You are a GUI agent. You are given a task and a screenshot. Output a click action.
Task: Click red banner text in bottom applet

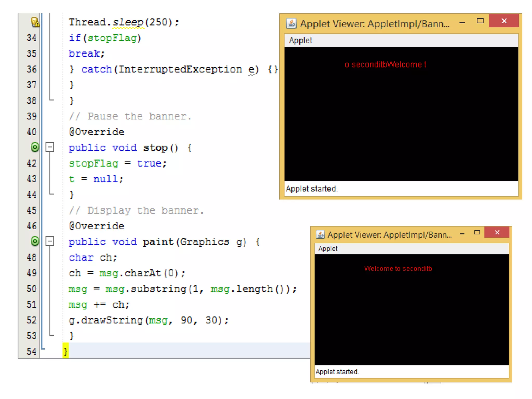tap(398, 269)
